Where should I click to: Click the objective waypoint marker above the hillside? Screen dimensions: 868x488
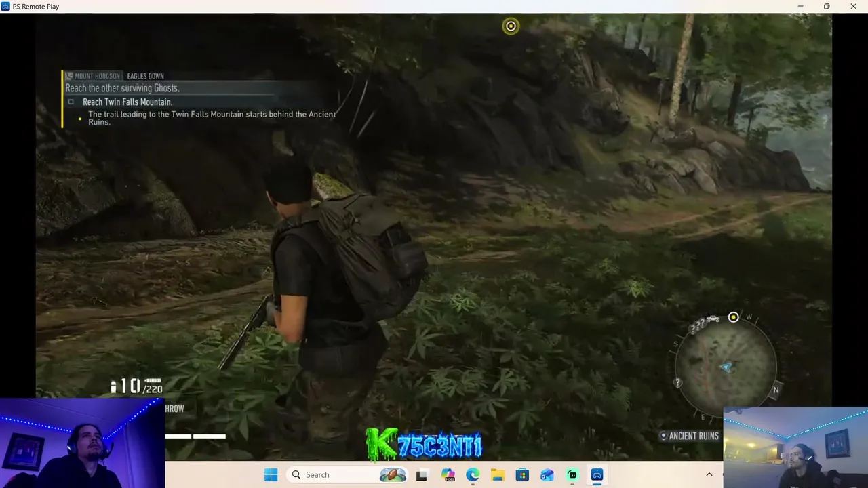tap(511, 26)
